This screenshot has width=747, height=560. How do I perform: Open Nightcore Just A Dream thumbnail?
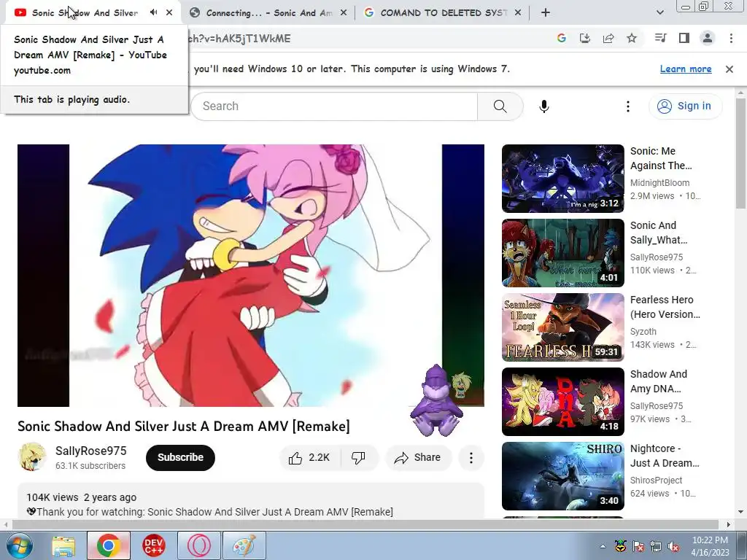[x=562, y=475]
